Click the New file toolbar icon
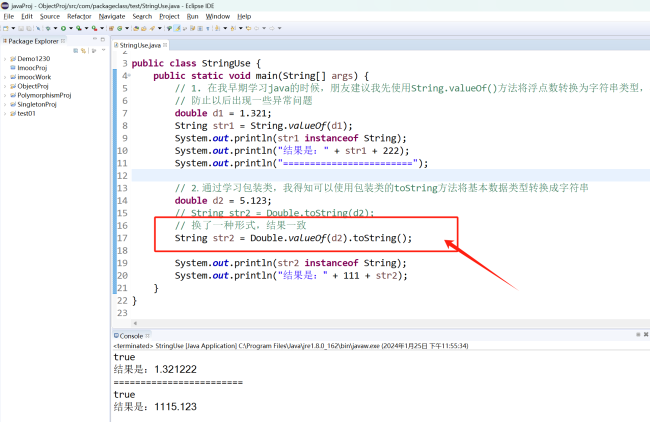This screenshot has width=650, height=422. tap(5, 28)
